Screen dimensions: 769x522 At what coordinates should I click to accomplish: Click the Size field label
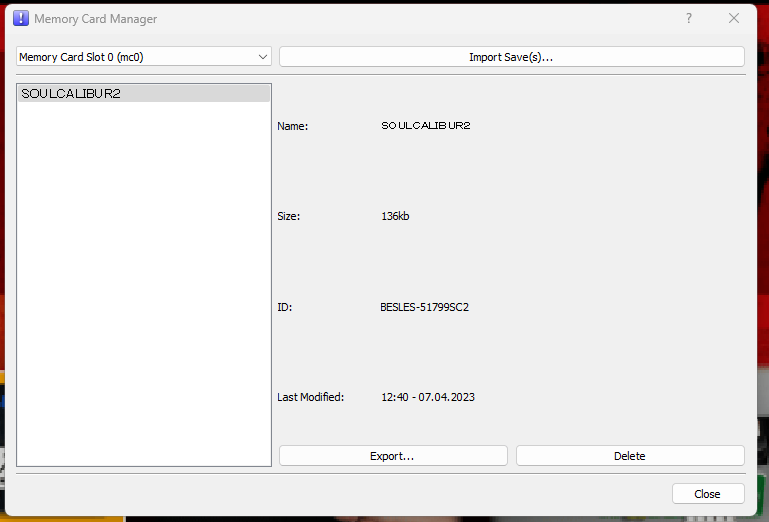[288, 216]
